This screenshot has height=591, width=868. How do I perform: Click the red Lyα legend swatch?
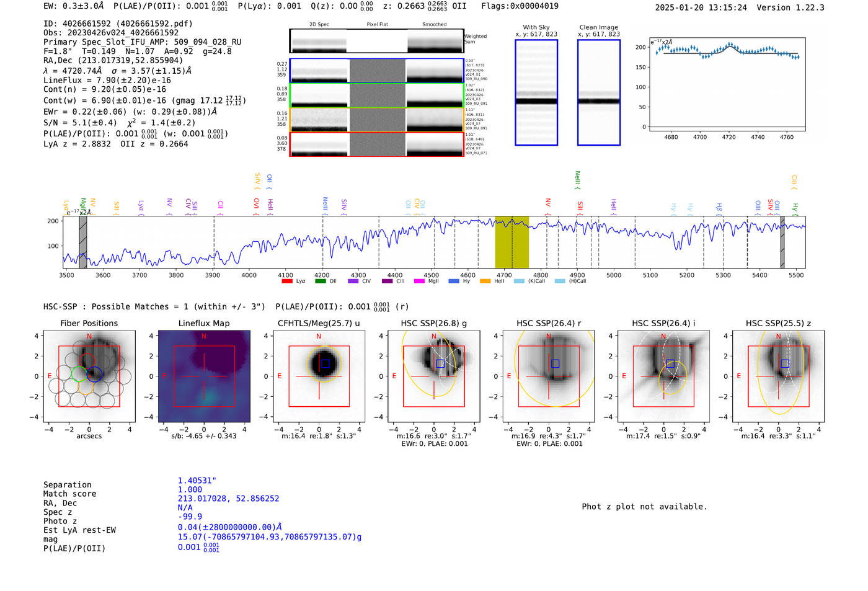[x=287, y=282]
